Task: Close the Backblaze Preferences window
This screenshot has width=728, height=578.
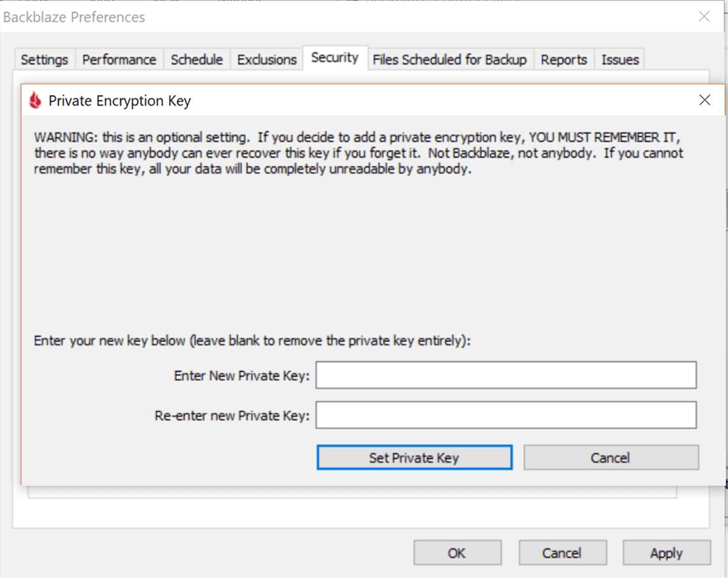Action: coord(704,16)
